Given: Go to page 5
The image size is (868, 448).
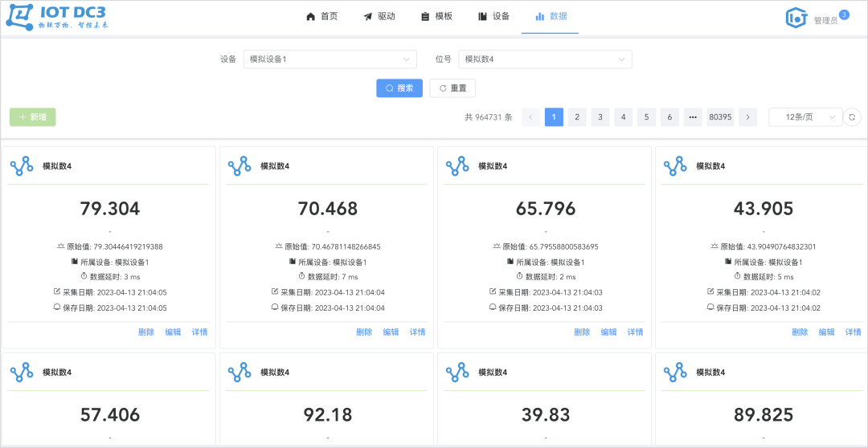Looking at the screenshot, I should click(646, 117).
